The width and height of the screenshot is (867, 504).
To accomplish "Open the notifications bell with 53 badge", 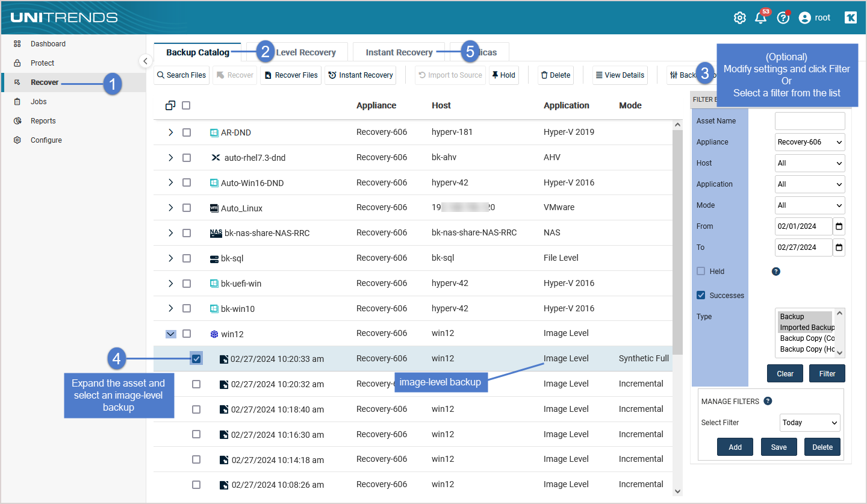I will point(762,17).
